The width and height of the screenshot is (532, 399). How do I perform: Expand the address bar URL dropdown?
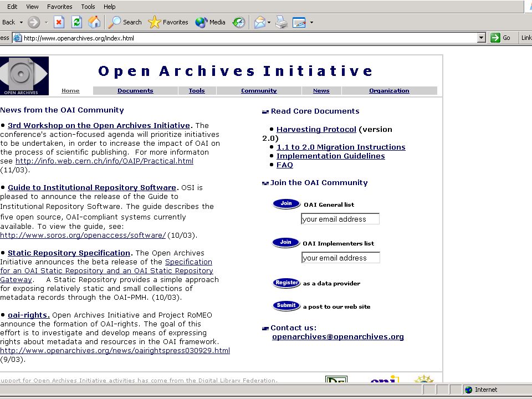pos(481,38)
